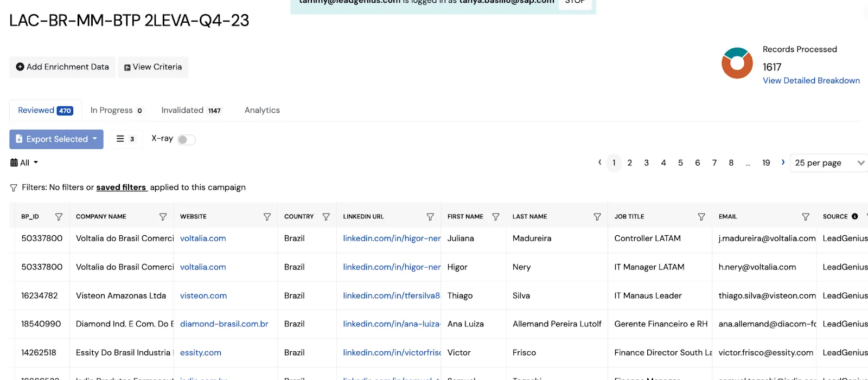
Task: Click the filter icon in Website column
Action: click(267, 217)
